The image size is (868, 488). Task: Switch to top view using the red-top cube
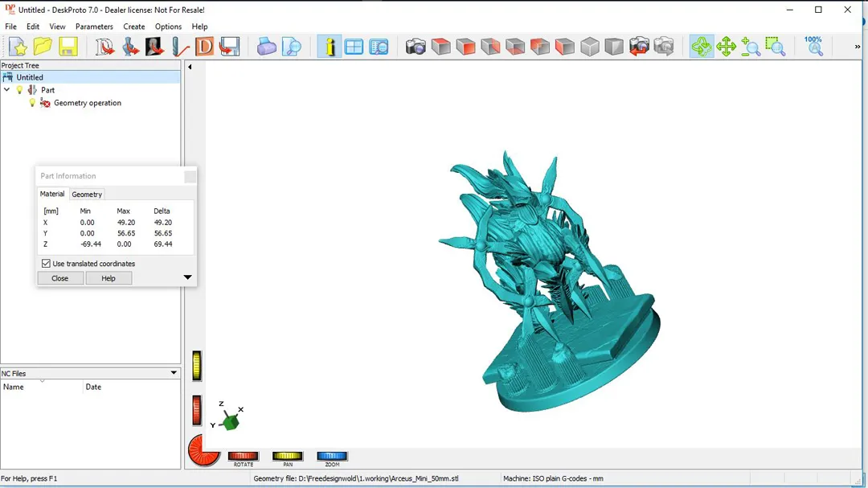(440, 47)
